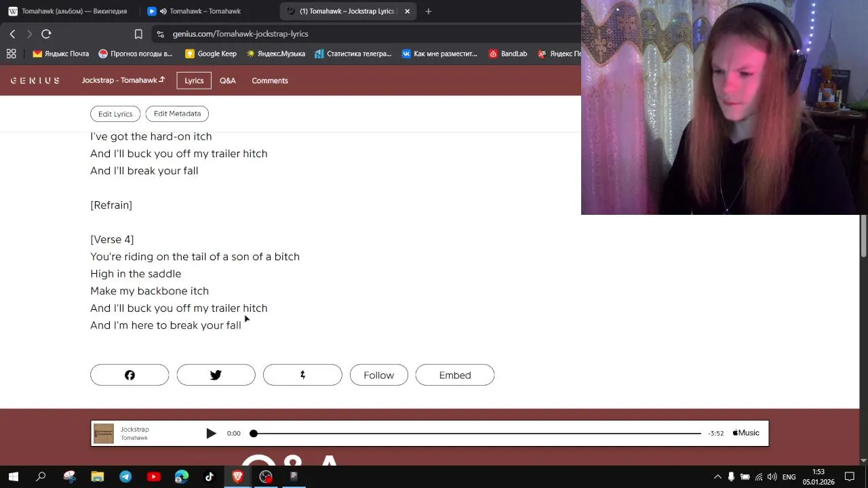
Task: Click the lyric "And I'm here to break your fall"
Action: click(165, 325)
